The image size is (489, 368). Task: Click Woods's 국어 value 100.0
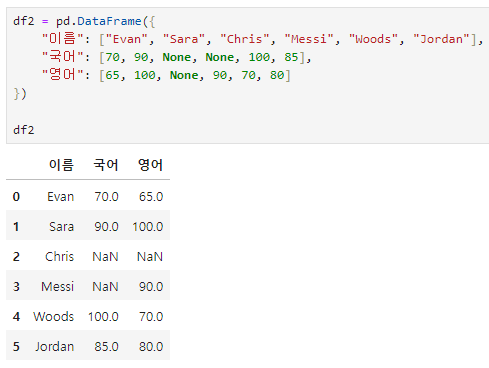(103, 317)
